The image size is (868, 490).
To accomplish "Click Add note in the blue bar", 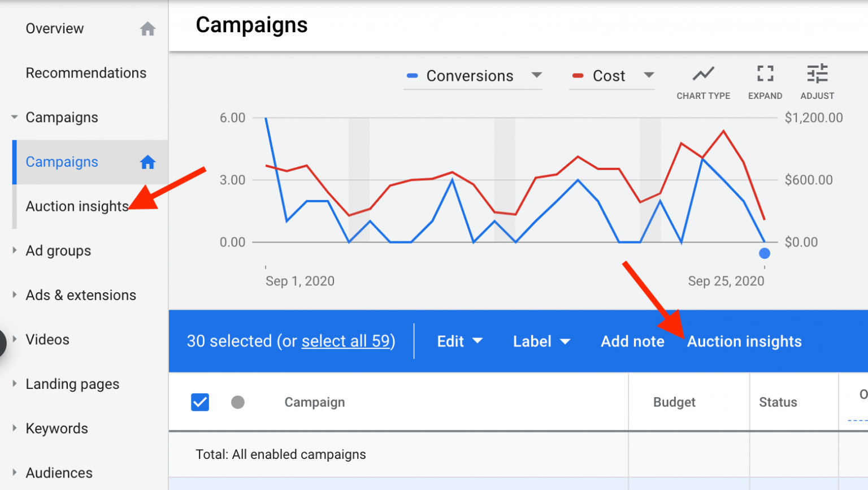I will [632, 341].
